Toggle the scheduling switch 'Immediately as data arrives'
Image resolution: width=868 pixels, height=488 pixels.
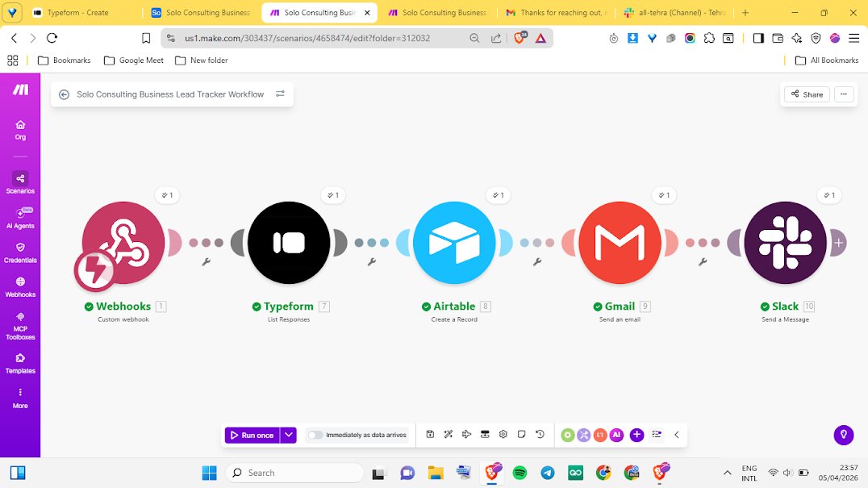315,435
